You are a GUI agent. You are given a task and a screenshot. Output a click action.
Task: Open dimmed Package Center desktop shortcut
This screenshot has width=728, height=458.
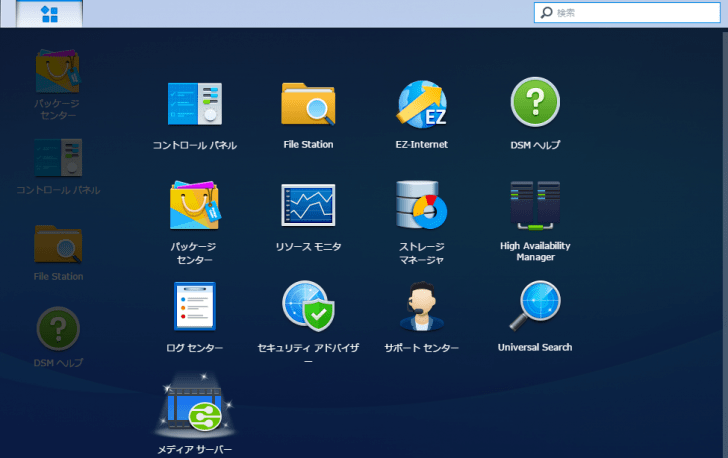[x=58, y=71]
